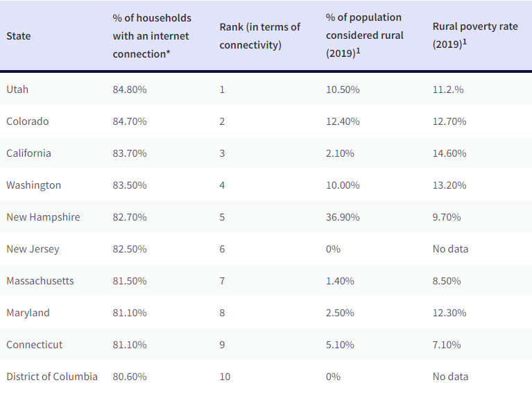Viewport: 532px width, 394px height.
Task: Select New Jersey's No data poverty cell
Action: coord(450,249)
